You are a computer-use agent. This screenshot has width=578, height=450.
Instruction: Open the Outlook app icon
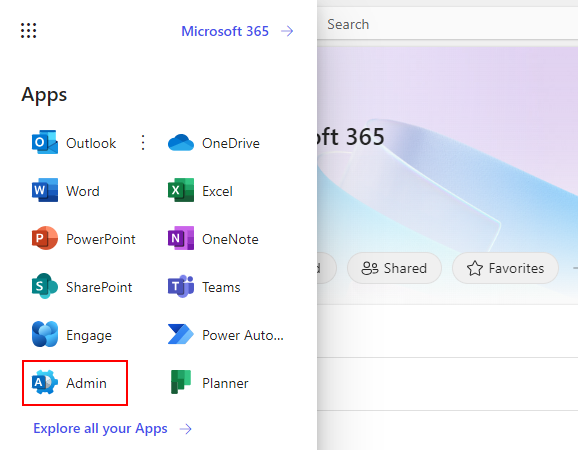(x=45, y=142)
